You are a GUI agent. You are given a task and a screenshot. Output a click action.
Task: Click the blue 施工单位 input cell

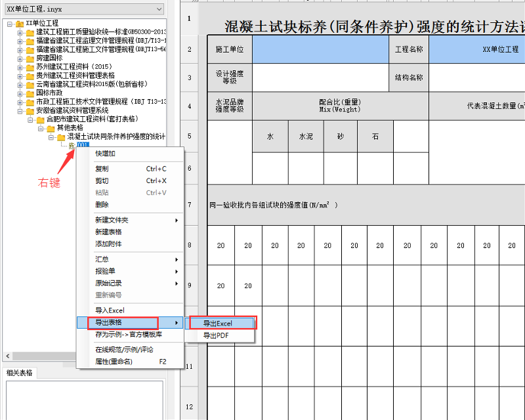coord(319,49)
